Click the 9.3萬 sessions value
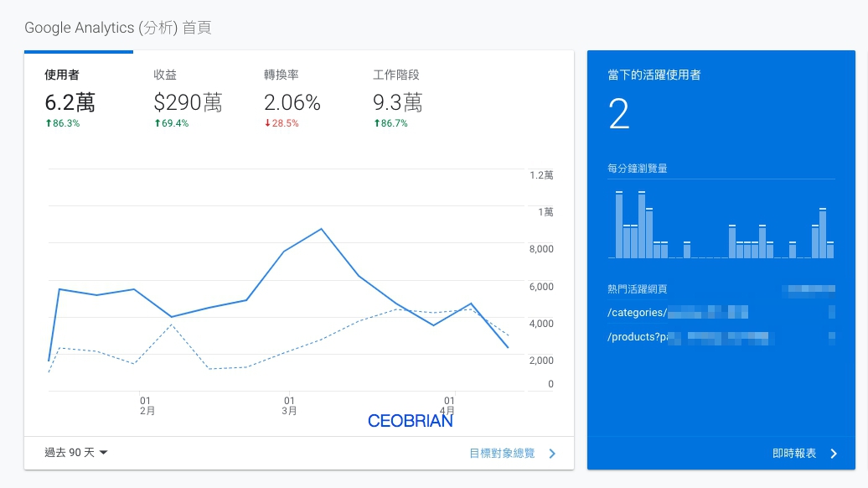 coord(397,102)
